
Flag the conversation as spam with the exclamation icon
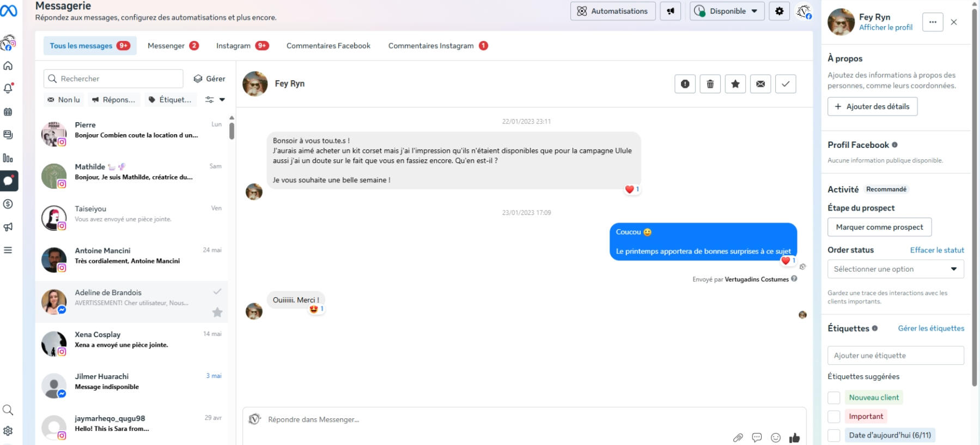click(x=685, y=84)
